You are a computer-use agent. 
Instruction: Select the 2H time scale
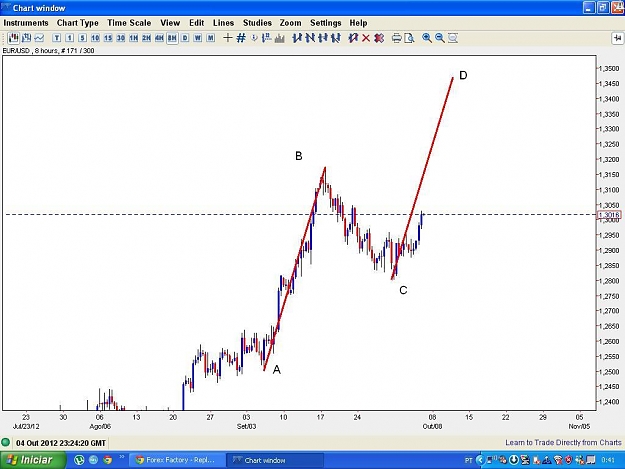pyautogui.click(x=146, y=38)
